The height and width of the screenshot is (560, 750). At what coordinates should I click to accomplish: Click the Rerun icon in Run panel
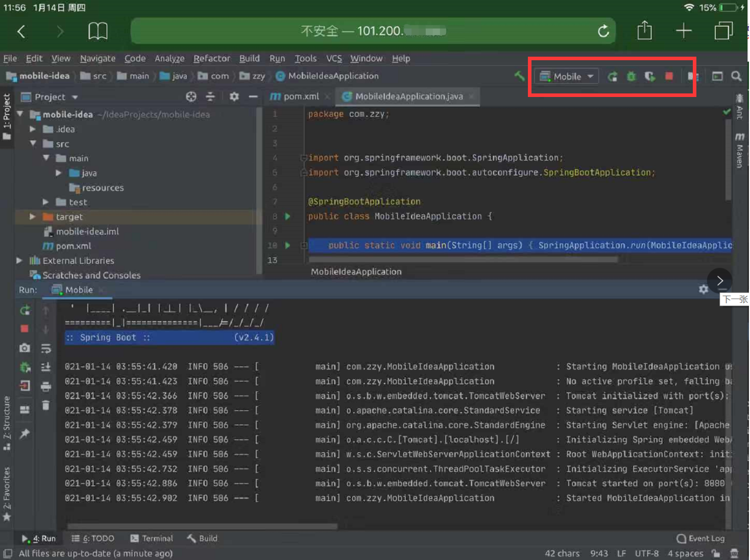coord(25,310)
